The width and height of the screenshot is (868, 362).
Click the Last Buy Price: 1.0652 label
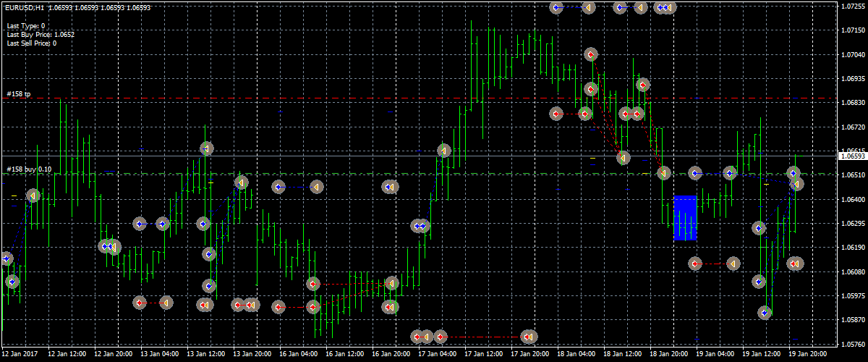41,34
